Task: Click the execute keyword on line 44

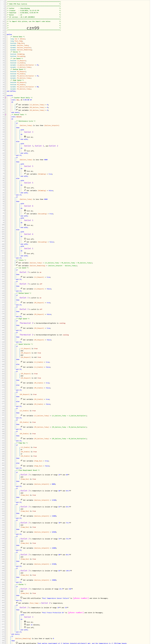Action: tap(10, 95)
